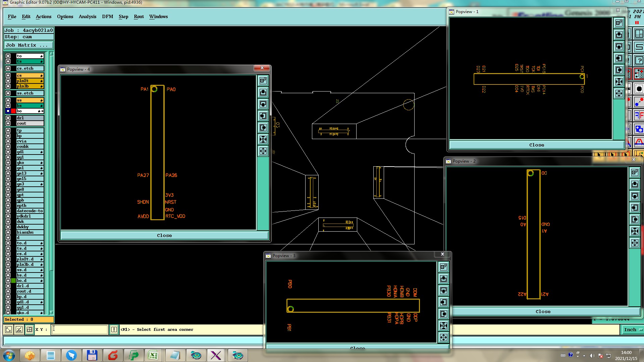Click grid snap icon beside XY field
Viewport: 644px width, 362px height.
click(x=30, y=329)
